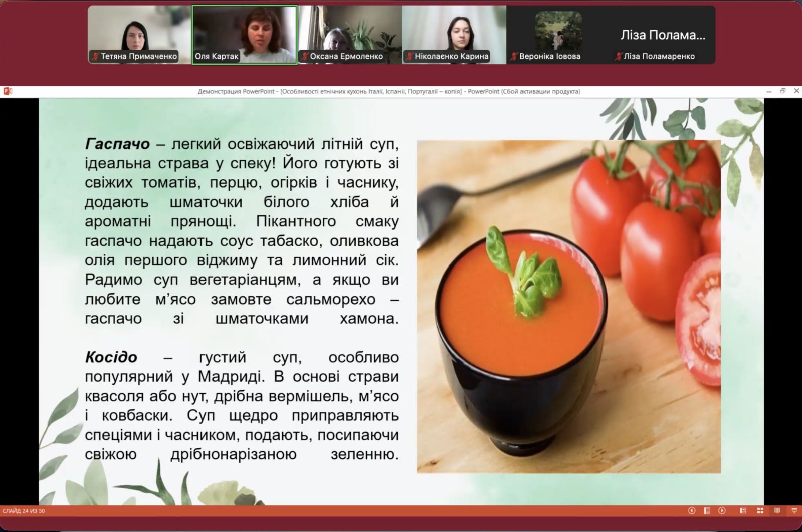Minimize the PowerPoint presentation window
The image size is (802, 532).
click(769, 91)
